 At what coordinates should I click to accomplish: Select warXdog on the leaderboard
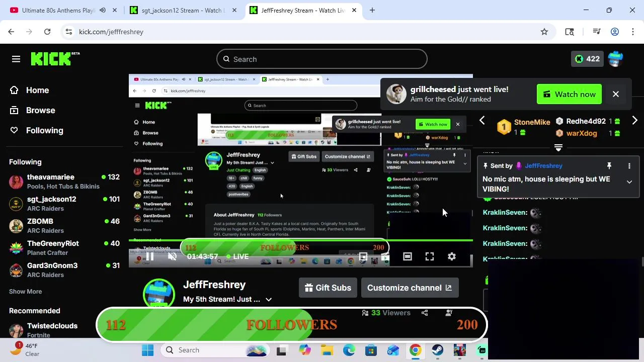(588, 133)
